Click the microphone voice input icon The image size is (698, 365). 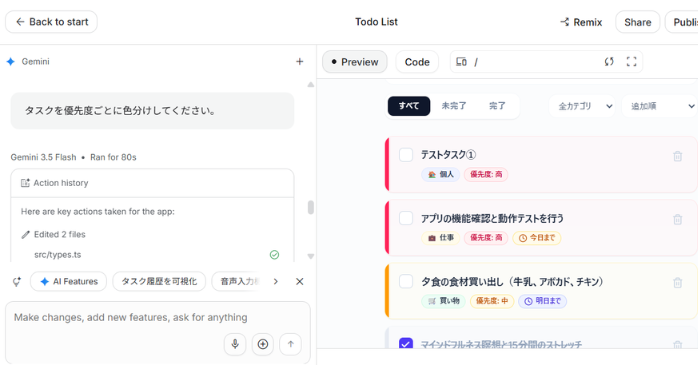pyautogui.click(x=235, y=344)
